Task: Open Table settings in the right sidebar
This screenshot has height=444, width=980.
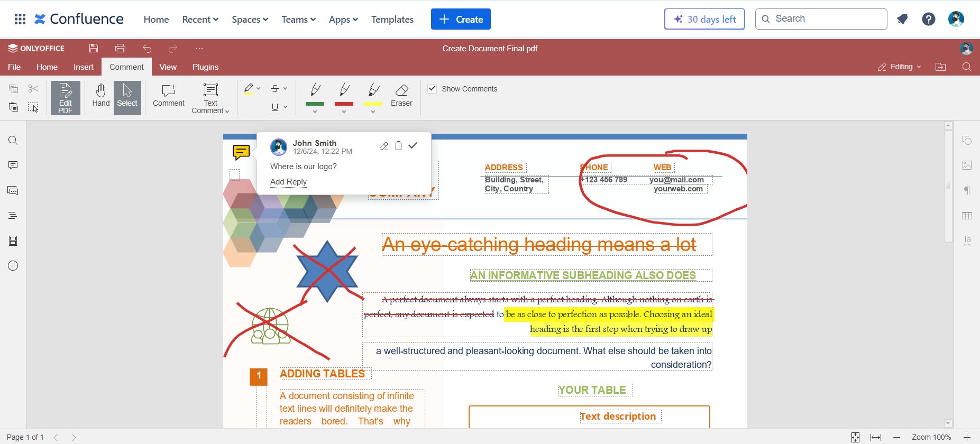Action: [x=967, y=216]
